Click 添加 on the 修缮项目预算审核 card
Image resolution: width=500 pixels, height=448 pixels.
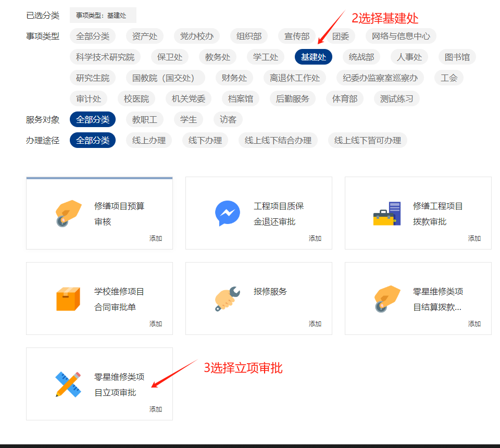(x=156, y=238)
